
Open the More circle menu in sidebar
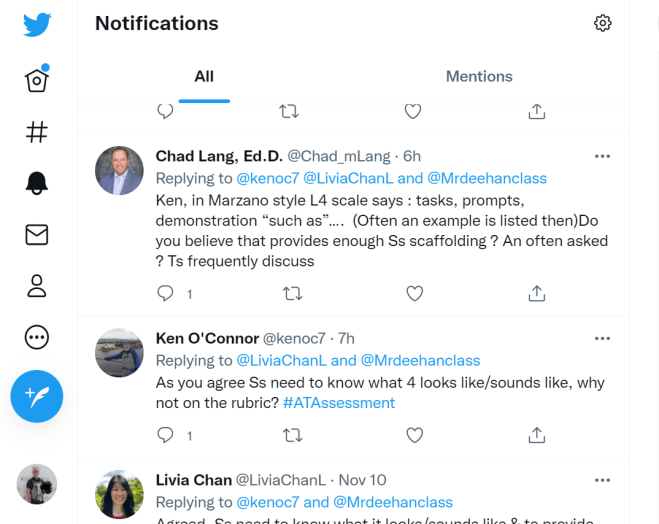point(37,337)
